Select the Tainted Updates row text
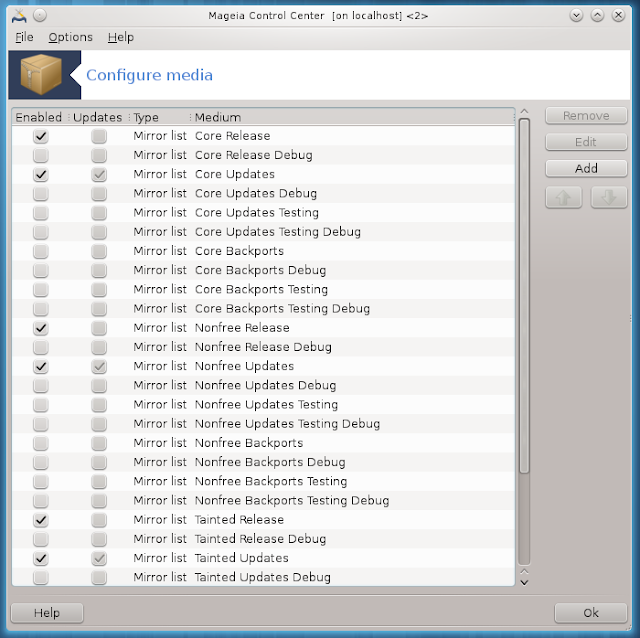 click(x=242, y=558)
